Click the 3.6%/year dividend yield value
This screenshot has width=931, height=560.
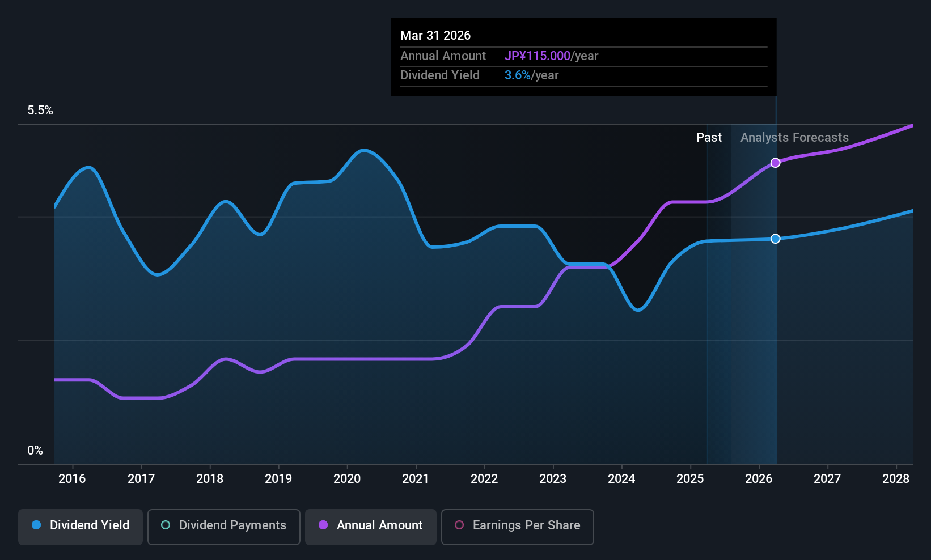click(531, 75)
